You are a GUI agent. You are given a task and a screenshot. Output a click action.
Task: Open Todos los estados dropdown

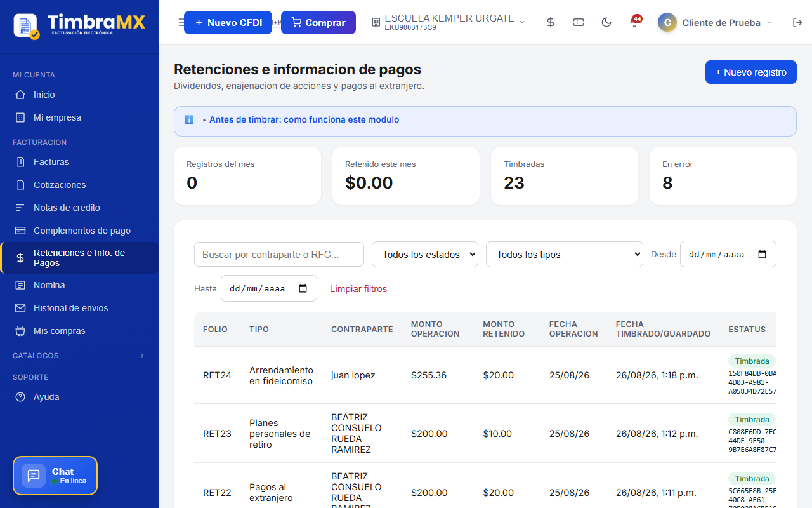pyautogui.click(x=425, y=254)
